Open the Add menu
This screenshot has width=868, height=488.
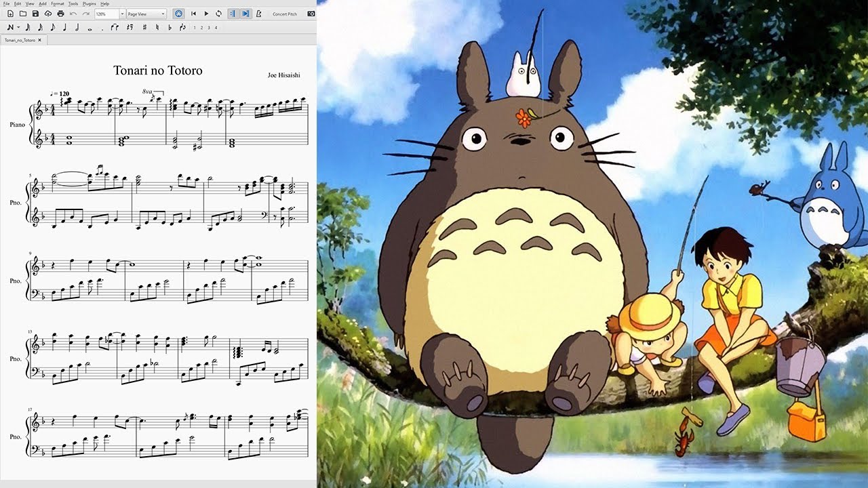[43, 4]
